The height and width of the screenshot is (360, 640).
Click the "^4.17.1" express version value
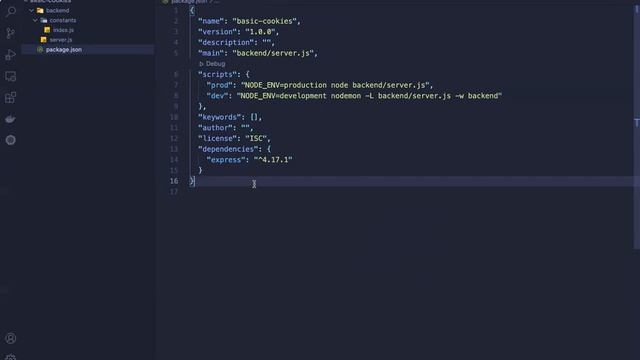coord(273,160)
